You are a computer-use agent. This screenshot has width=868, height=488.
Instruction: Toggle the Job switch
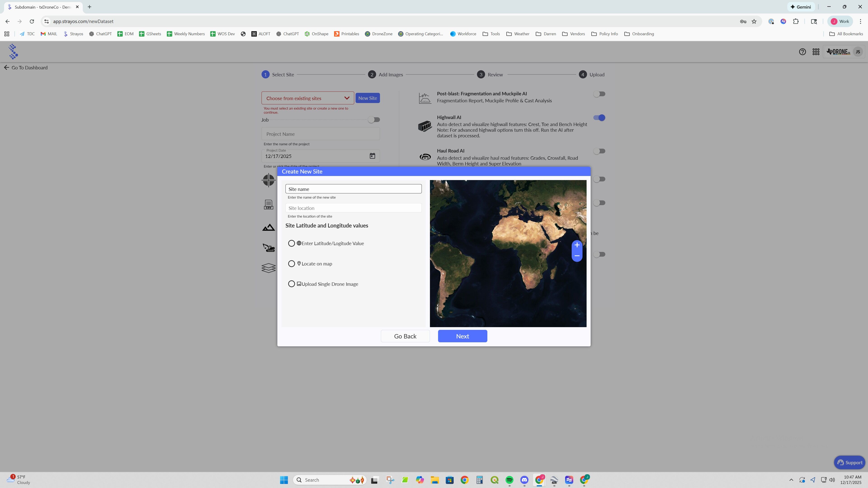(374, 120)
